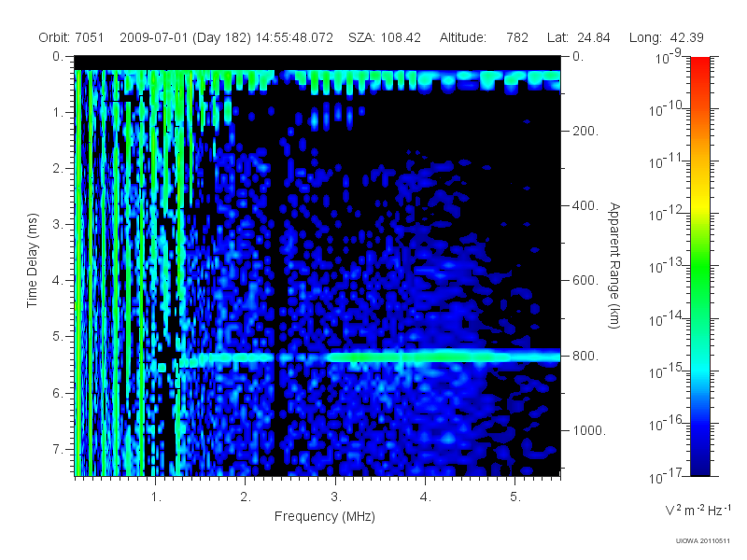This screenshot has width=747, height=560.
Task: Click the Apparent Range (km) axis title
Action: click(x=614, y=265)
